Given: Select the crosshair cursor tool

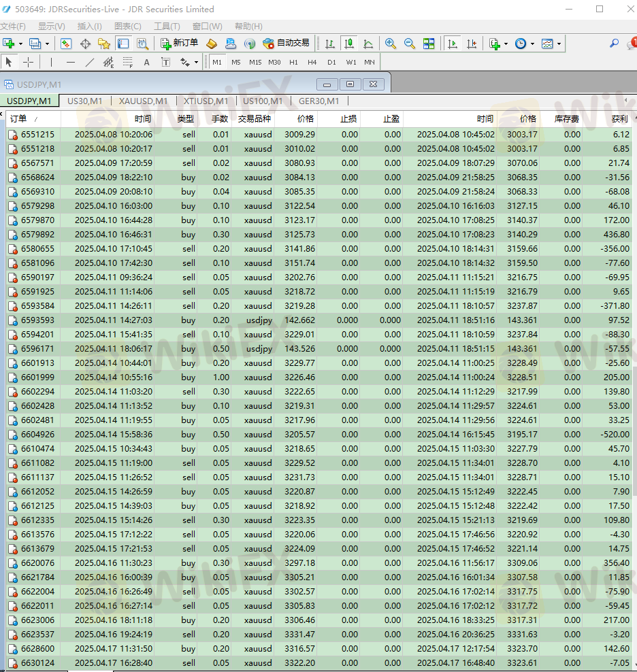Looking at the screenshot, I should [x=28, y=62].
